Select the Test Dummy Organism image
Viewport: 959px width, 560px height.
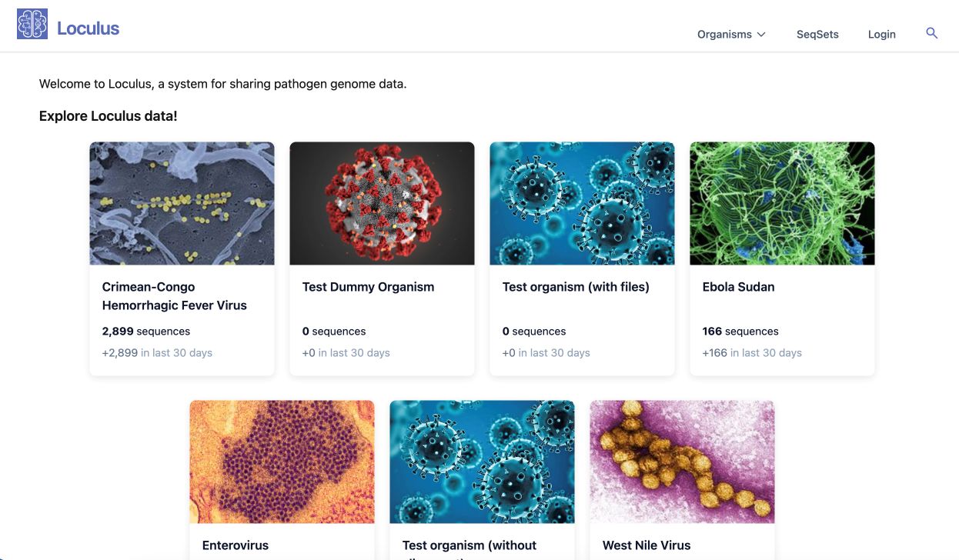pyautogui.click(x=382, y=203)
